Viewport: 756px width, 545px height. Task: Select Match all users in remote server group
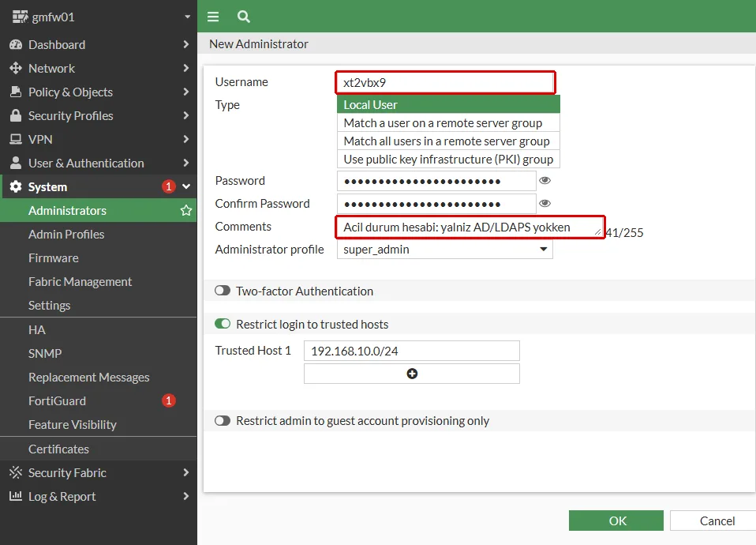point(448,141)
